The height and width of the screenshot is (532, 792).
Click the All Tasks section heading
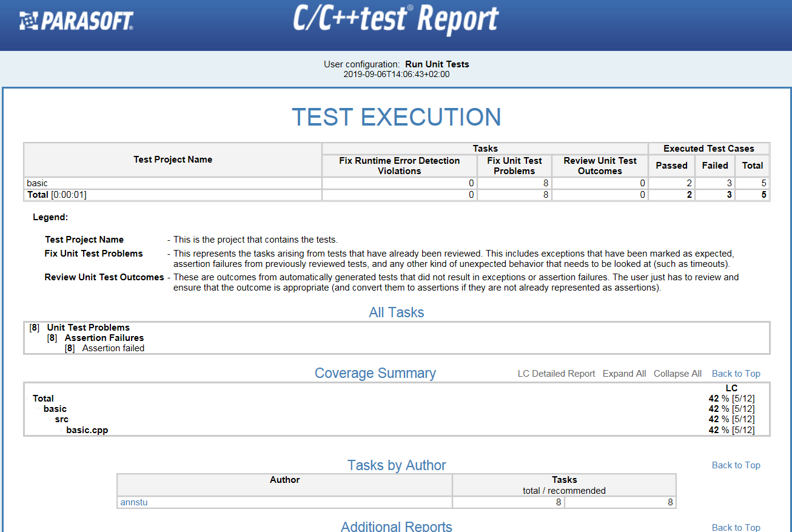[x=397, y=312]
